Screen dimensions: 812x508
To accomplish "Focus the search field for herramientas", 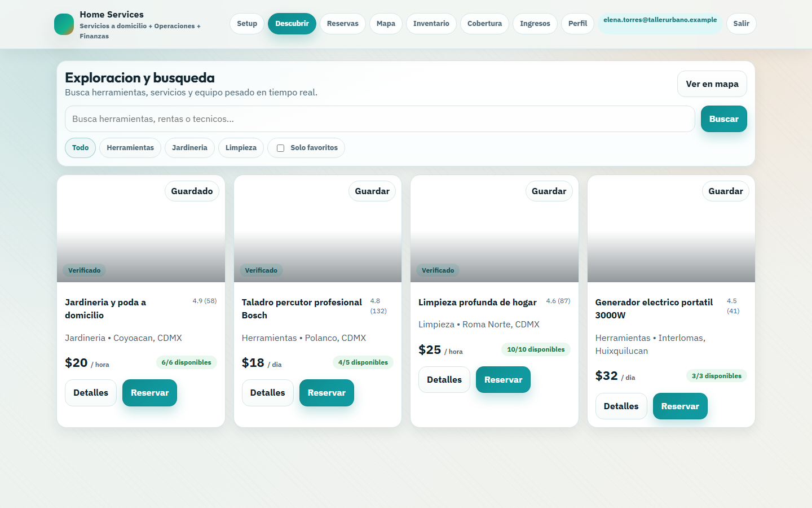I will [x=380, y=119].
